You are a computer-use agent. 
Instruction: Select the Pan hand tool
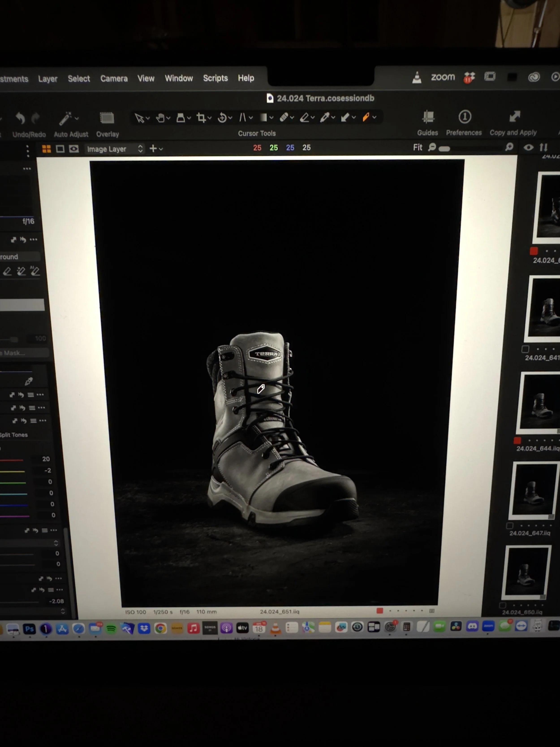coord(160,118)
